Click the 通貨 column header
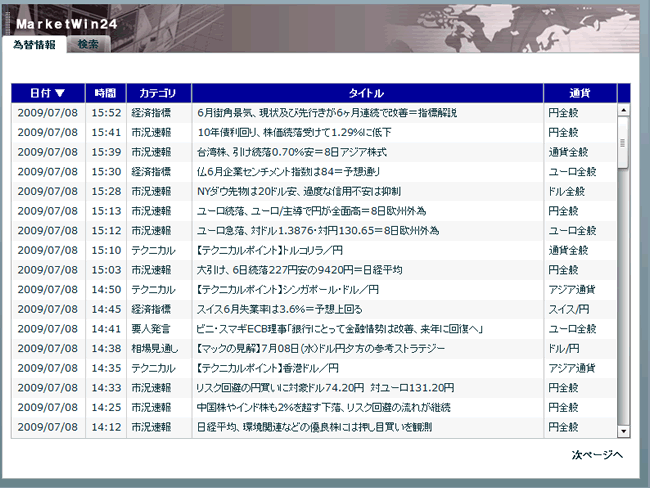 580,93
